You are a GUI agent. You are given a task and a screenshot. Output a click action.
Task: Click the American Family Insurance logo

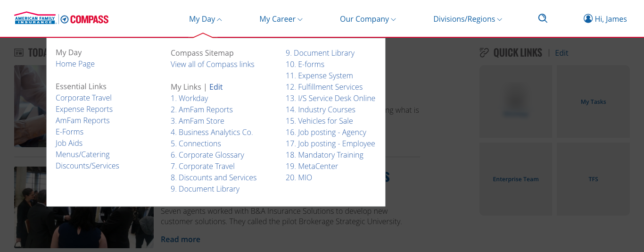point(35,18)
